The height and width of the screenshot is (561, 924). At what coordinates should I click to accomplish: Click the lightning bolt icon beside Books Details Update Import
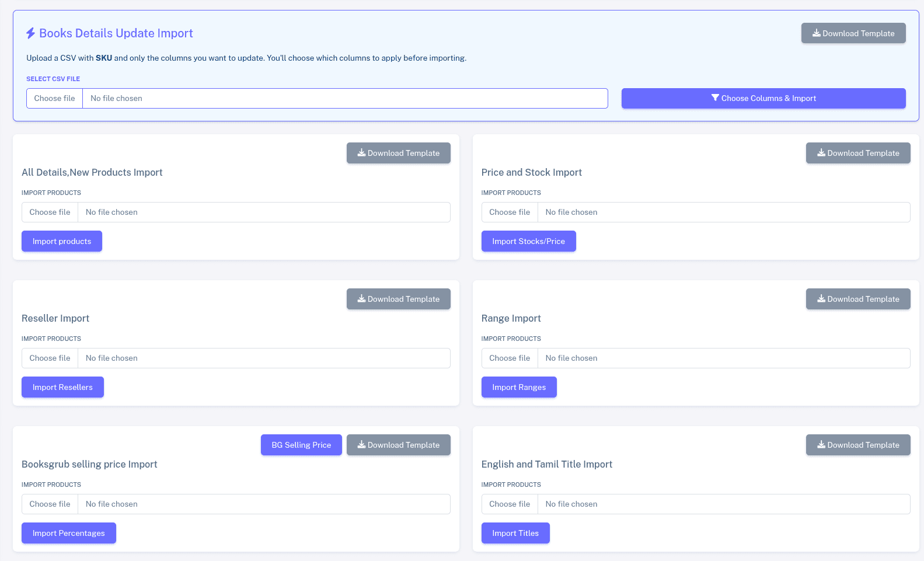pyautogui.click(x=30, y=33)
